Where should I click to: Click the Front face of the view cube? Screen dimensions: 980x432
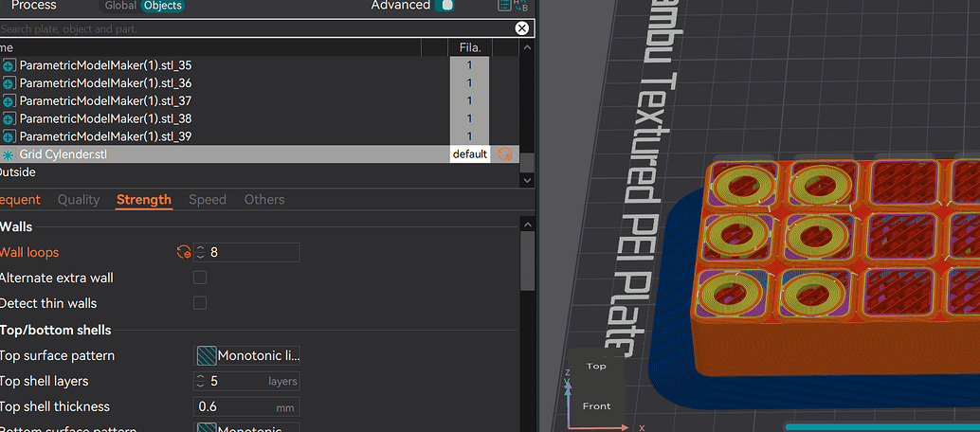click(x=596, y=406)
